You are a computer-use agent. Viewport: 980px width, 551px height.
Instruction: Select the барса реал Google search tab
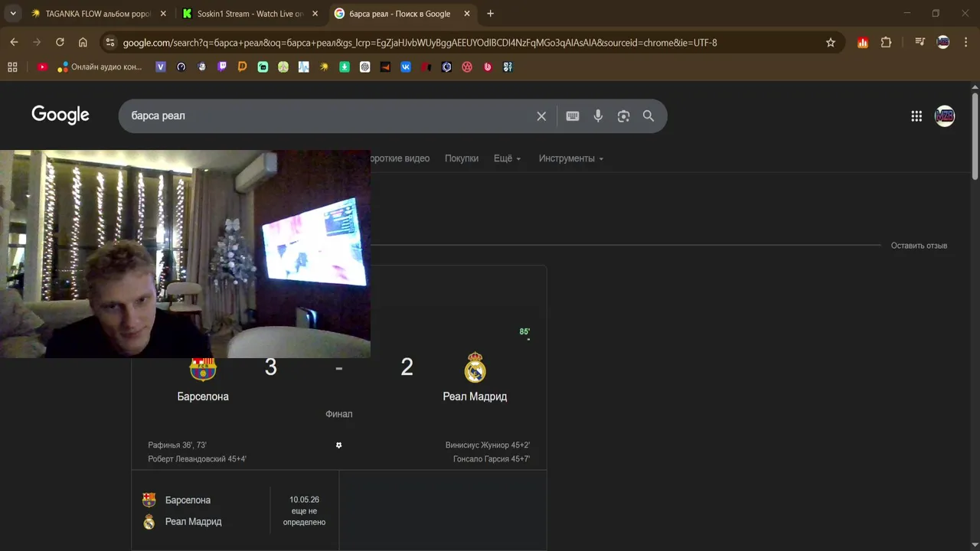click(x=403, y=13)
